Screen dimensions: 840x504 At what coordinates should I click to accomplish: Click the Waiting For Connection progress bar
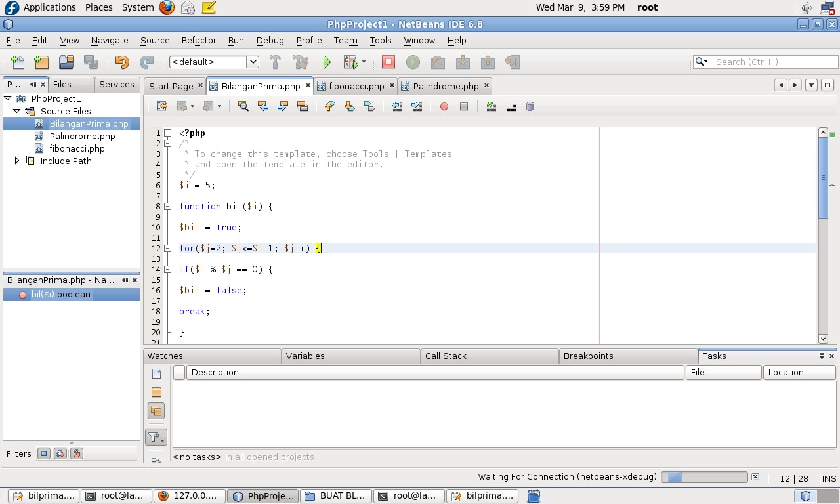click(x=704, y=477)
